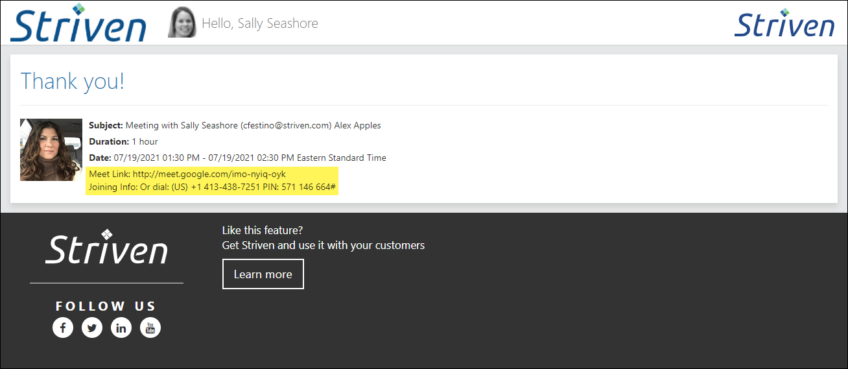The image size is (848, 369).
Task: Click the Striven logo at top right
Action: click(784, 24)
